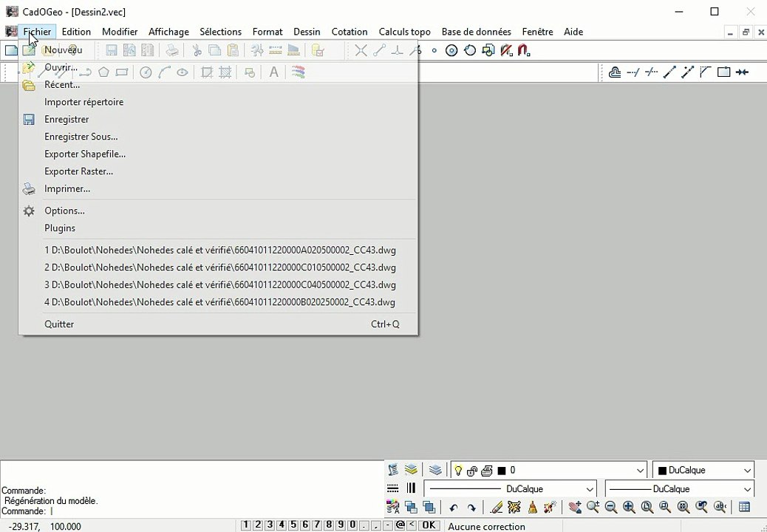
Task: Toggle the layer lightbulb visibility icon
Action: (x=458, y=471)
